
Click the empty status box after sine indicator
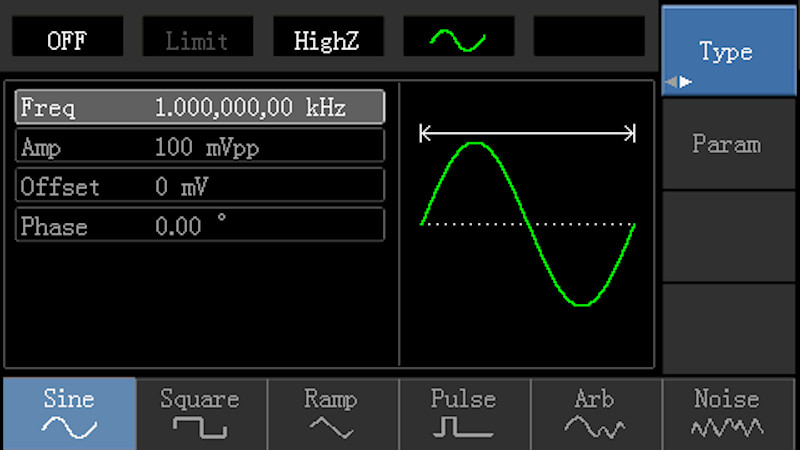pos(589,39)
